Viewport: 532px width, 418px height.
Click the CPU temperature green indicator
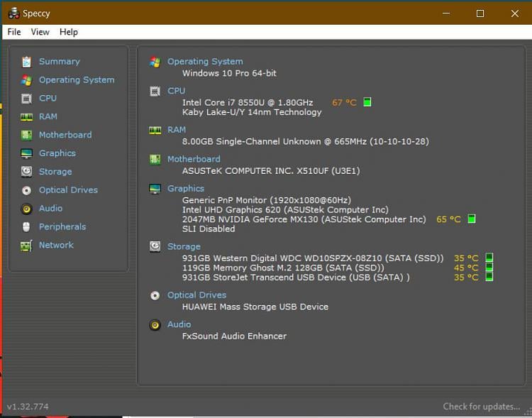click(367, 102)
